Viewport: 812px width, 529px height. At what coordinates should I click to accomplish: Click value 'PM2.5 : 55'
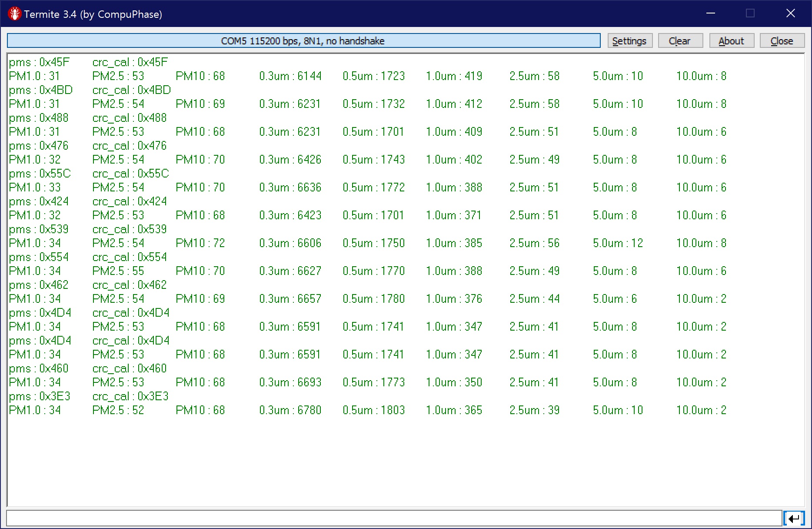[118, 271]
